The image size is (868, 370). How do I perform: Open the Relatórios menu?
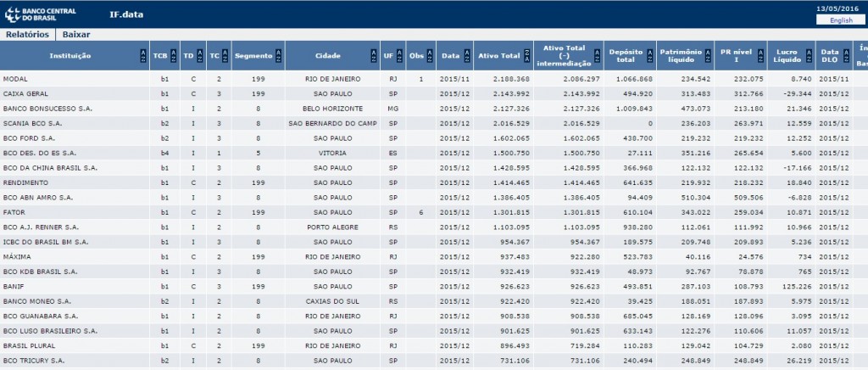[30, 34]
